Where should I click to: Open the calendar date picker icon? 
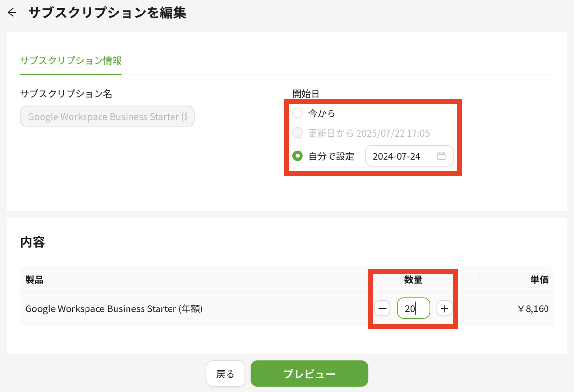click(442, 156)
